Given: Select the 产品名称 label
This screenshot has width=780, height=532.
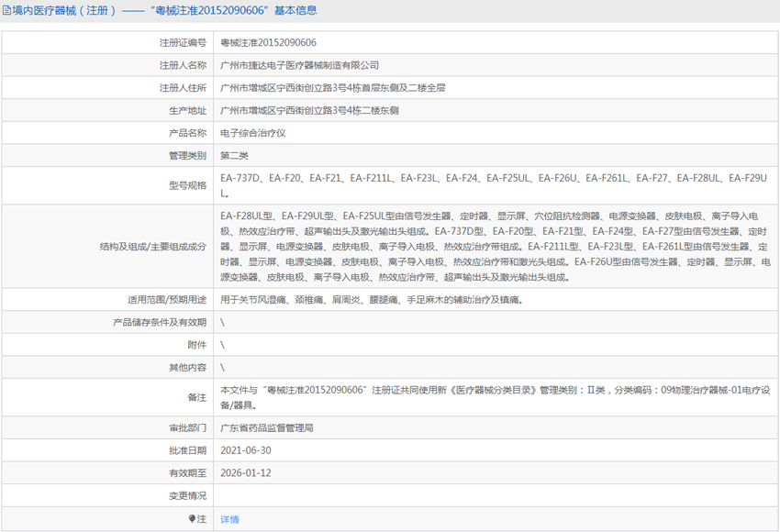Looking at the screenshot, I should click(x=187, y=133).
